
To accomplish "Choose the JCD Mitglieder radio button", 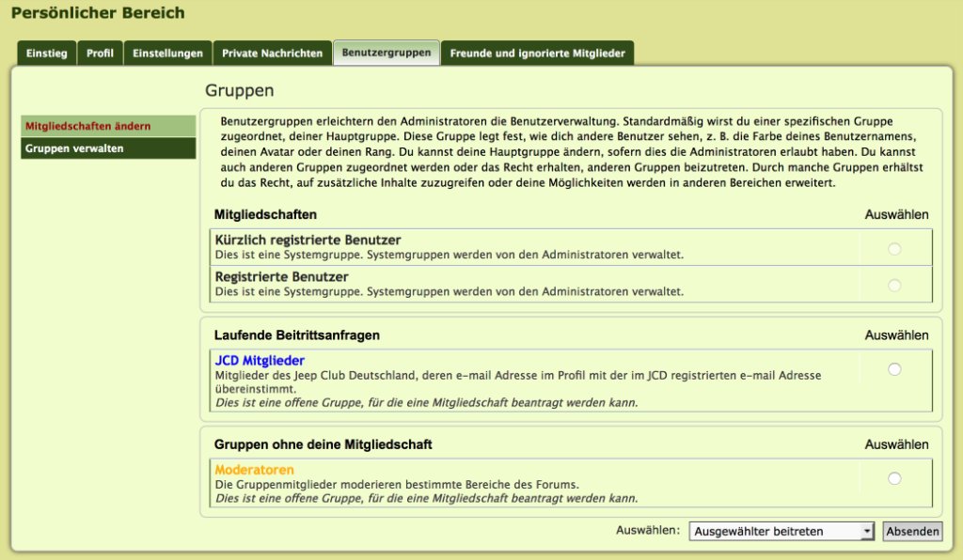I will pos(894,369).
